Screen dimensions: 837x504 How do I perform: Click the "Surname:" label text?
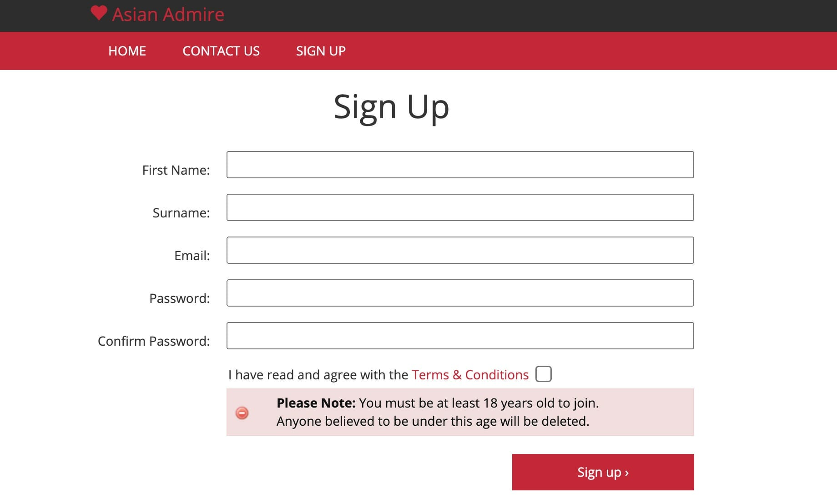[x=181, y=213]
